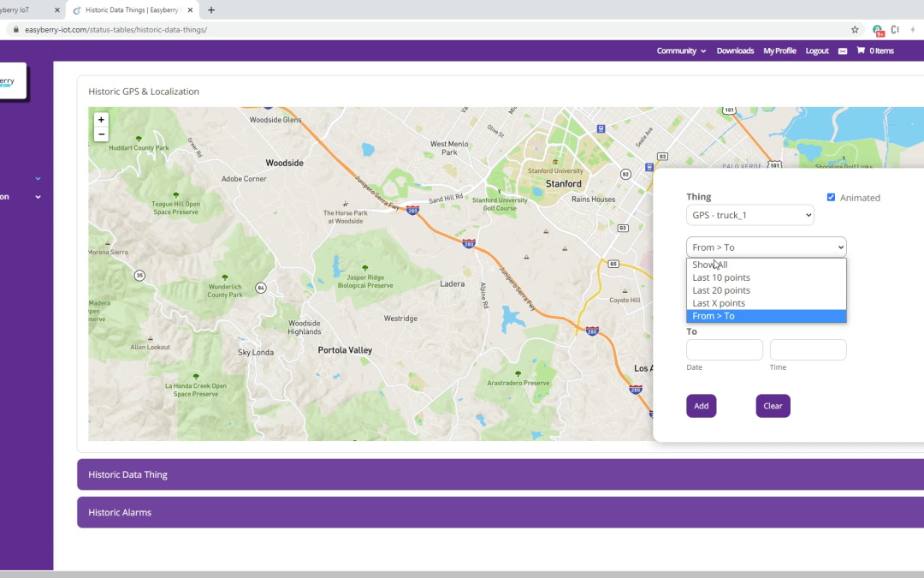Click the Stanford label on the map
The height and width of the screenshot is (578, 924).
point(563,183)
